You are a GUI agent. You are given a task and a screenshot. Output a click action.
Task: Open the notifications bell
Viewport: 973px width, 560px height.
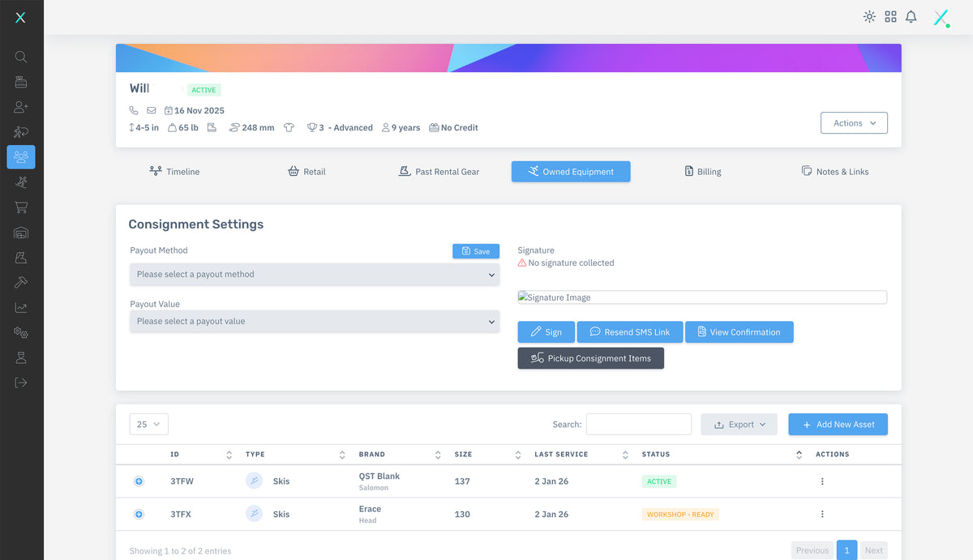[911, 17]
